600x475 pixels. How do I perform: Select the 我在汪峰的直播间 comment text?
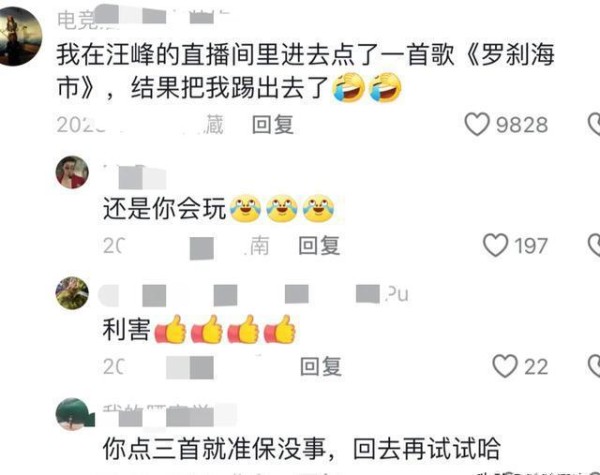pyautogui.click(x=305, y=72)
